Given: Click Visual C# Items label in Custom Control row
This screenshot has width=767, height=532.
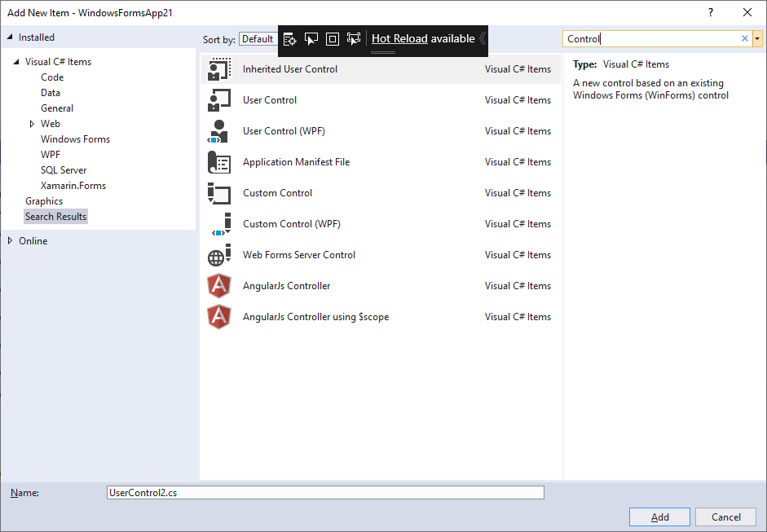Looking at the screenshot, I should 518,193.
